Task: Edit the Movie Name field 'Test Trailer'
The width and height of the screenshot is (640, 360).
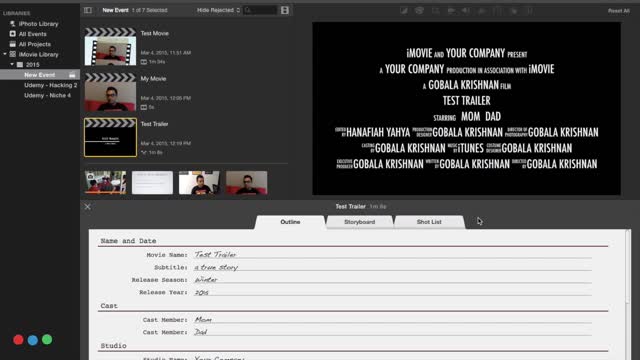Action: 393,255
